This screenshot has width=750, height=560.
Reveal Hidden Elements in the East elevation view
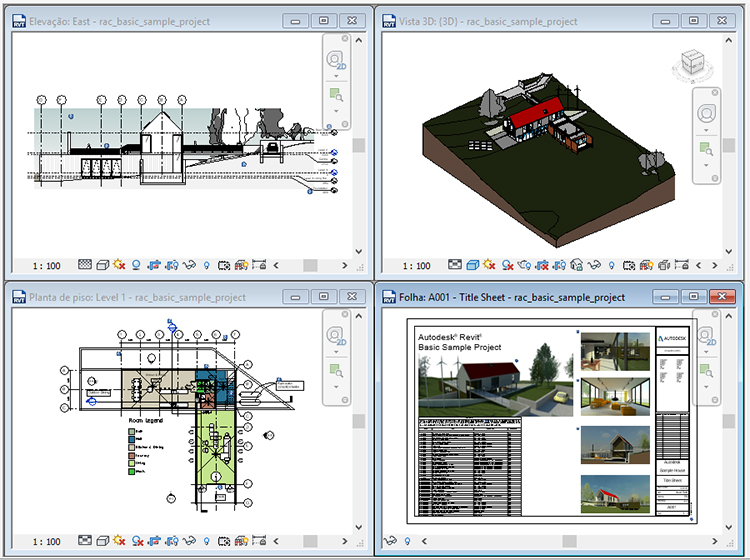click(x=207, y=265)
